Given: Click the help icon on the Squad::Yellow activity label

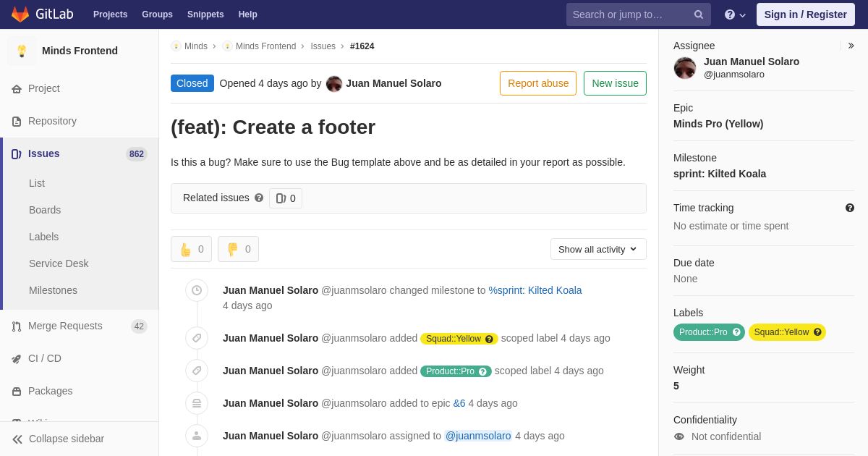Looking at the screenshot, I should click(489, 339).
